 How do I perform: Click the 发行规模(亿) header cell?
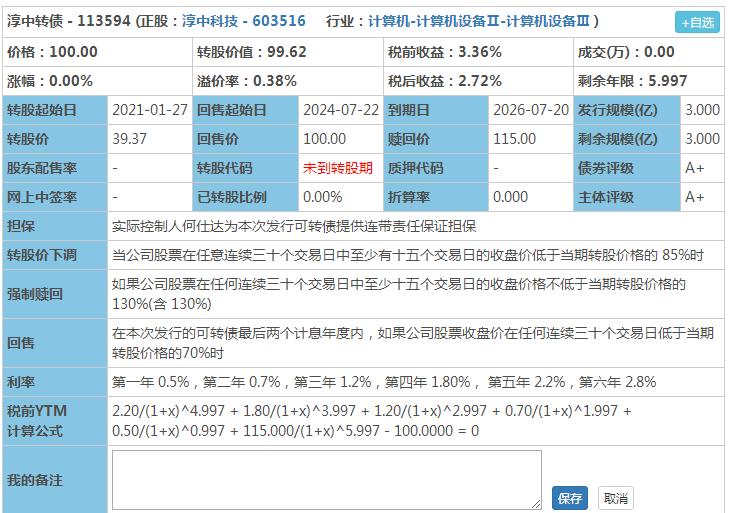pyautogui.click(x=627, y=110)
